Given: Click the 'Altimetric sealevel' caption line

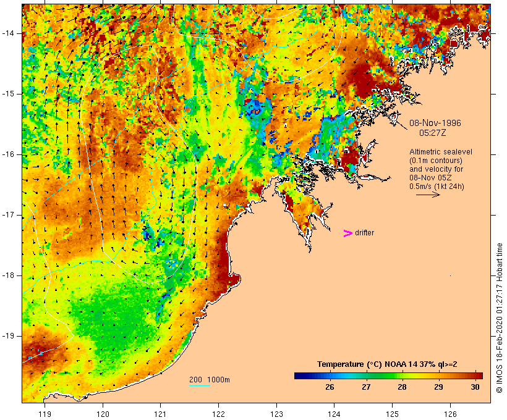Looking at the screenshot, I should pyautogui.click(x=441, y=152).
